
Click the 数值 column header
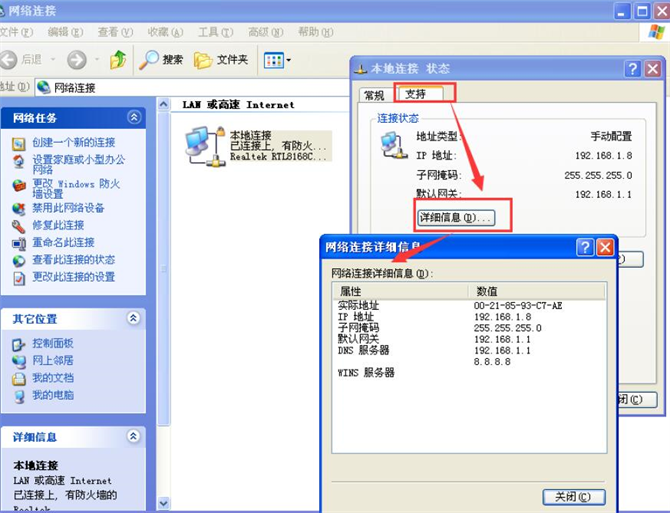click(x=537, y=291)
